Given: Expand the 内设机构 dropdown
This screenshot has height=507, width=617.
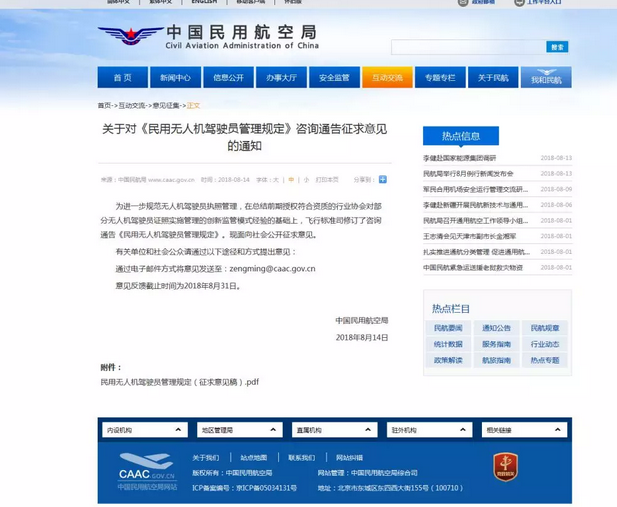Looking at the screenshot, I should click(144, 430).
